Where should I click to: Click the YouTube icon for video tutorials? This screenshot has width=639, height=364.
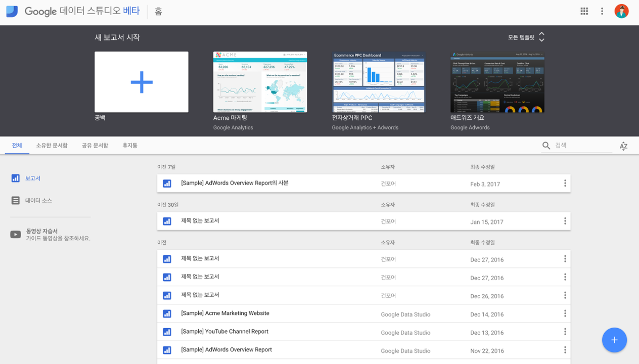(16, 234)
